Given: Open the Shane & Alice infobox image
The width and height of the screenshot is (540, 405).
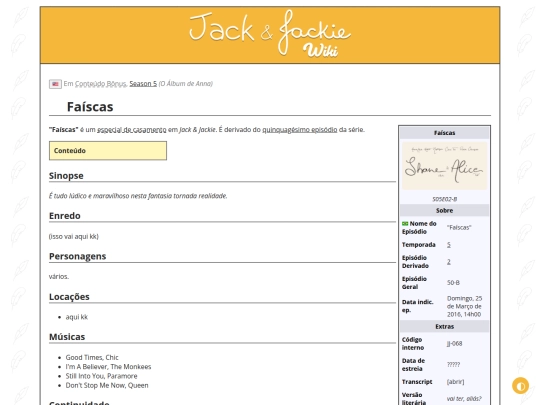Looking at the screenshot, I should point(444,166).
